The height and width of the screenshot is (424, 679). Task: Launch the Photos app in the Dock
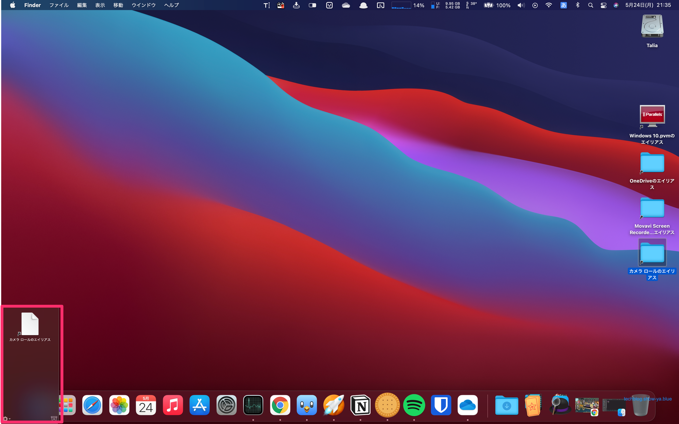pyautogui.click(x=119, y=405)
